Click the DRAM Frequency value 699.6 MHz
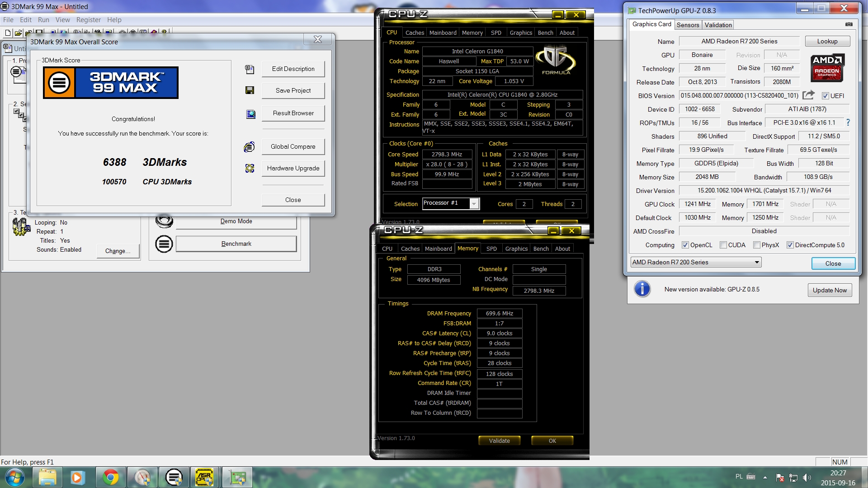Image resolution: width=868 pixels, height=488 pixels. [x=499, y=313]
